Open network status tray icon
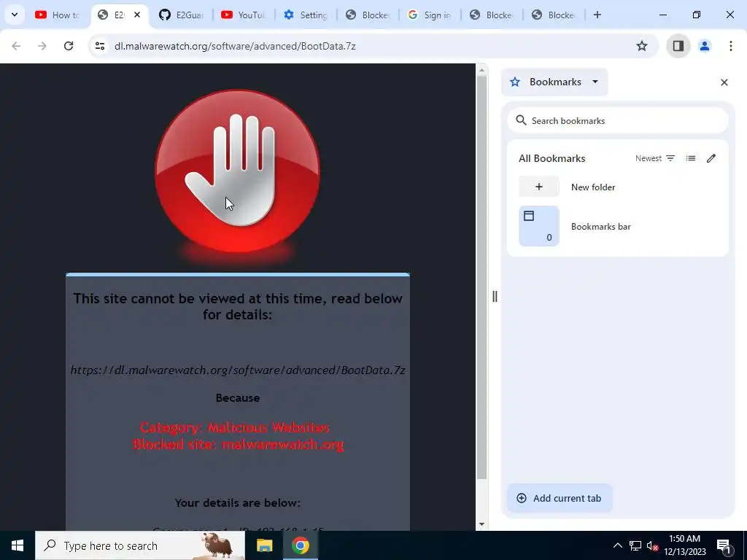Screen dimensions: 747x560 click(x=635, y=545)
